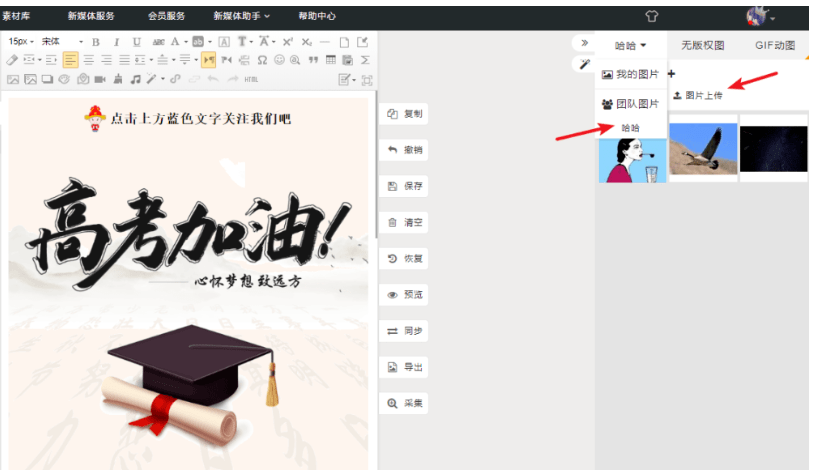Select 我的图片 in the dropdown

point(630,75)
